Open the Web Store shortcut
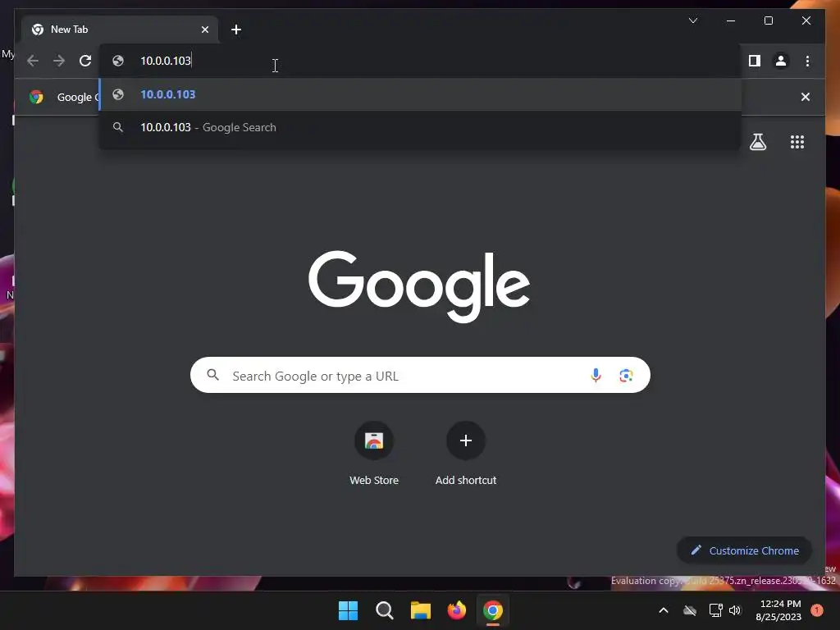Screen dimensions: 840x630 tap(374, 454)
